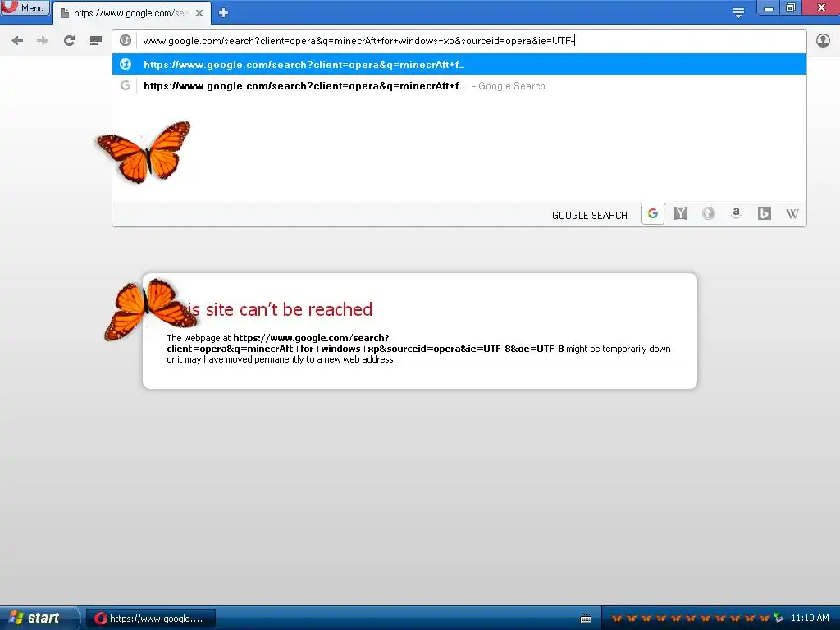Choose the Google Search suggestion row
This screenshot has width=840, height=630.
459,85
